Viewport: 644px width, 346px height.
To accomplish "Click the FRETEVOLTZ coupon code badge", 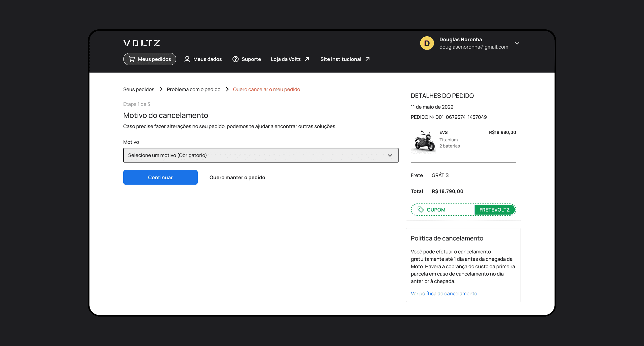I will pyautogui.click(x=494, y=210).
